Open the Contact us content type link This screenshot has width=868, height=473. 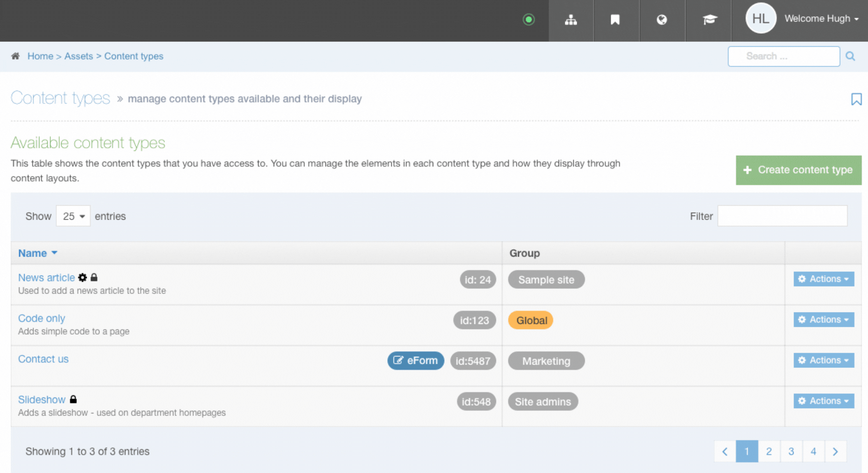[x=43, y=359]
